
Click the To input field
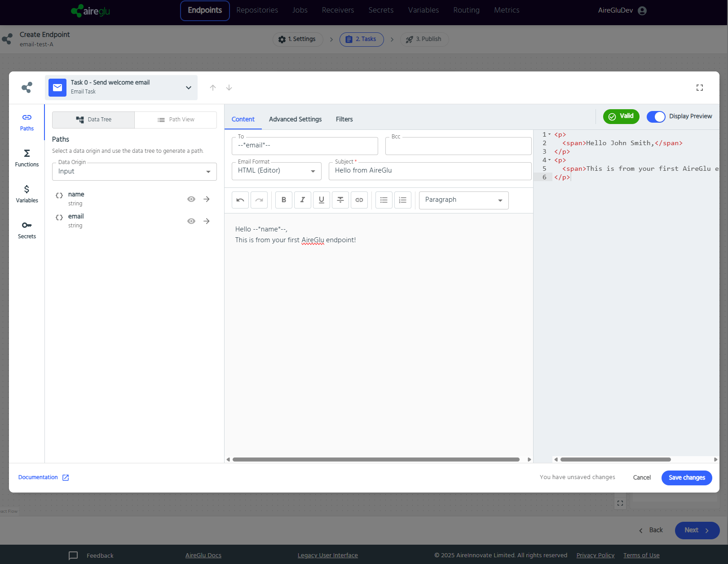(x=305, y=146)
